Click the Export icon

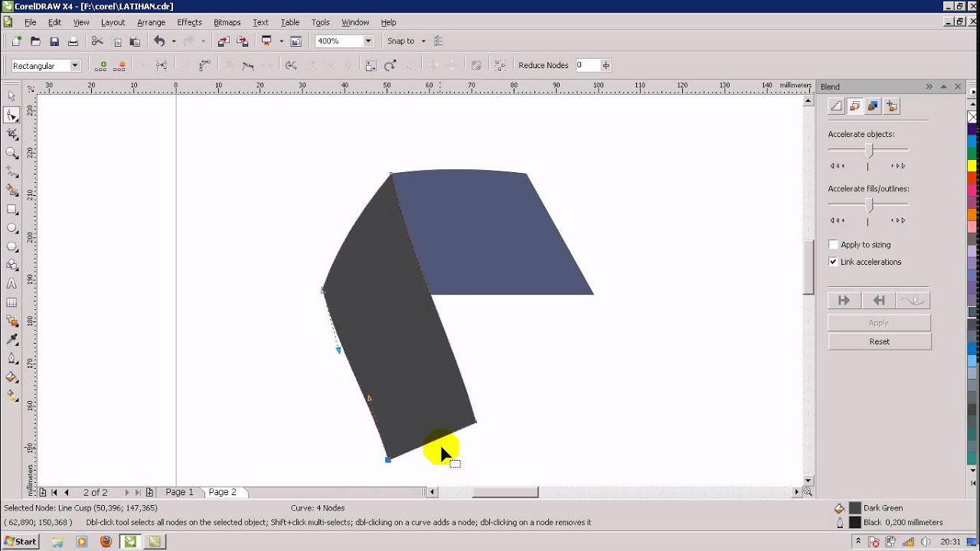point(243,41)
